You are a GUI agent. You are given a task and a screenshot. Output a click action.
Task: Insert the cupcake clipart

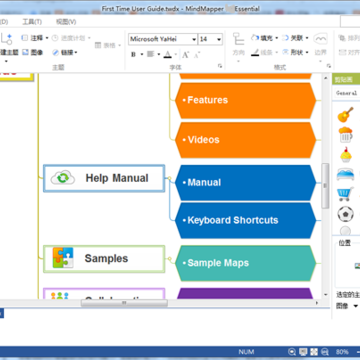[x=345, y=155]
